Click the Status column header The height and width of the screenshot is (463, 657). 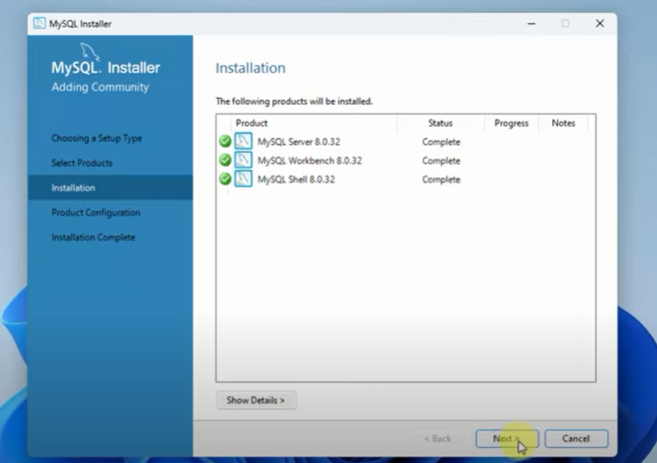click(x=440, y=123)
